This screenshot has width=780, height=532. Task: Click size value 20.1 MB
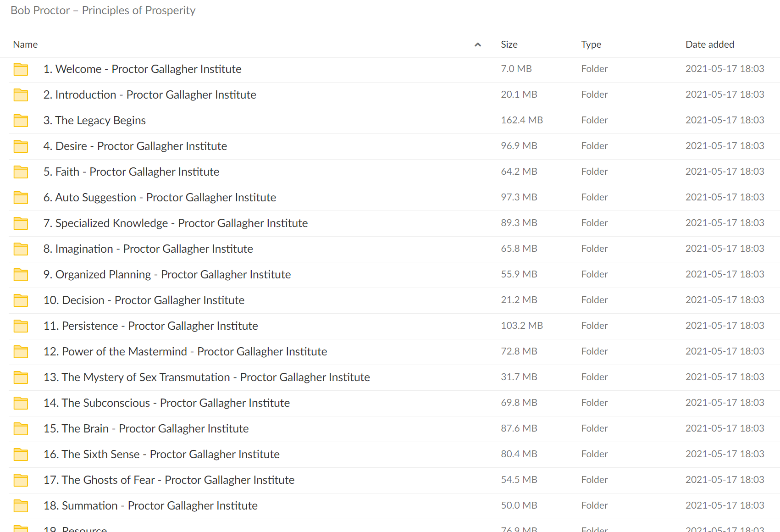(519, 94)
